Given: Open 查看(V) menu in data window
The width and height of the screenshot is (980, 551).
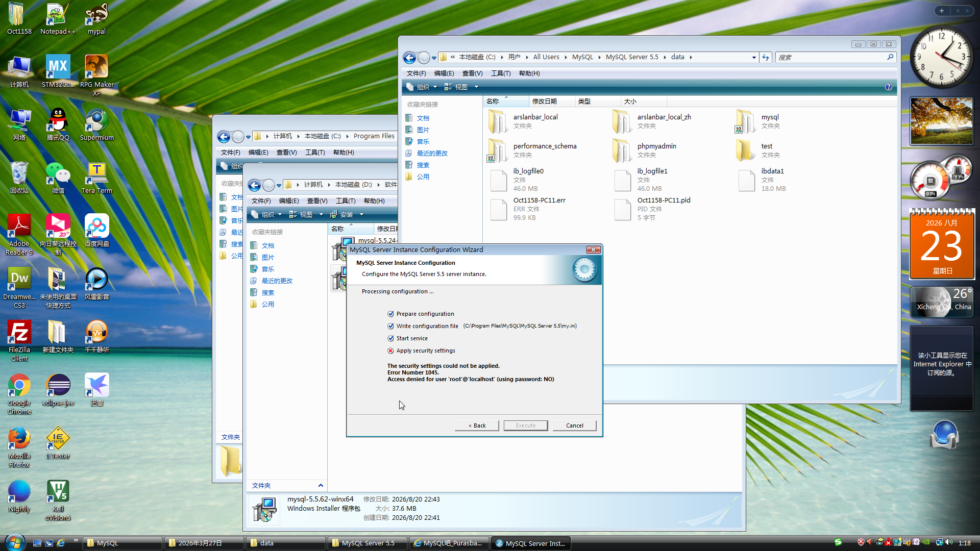Looking at the screenshot, I should 472,73.
